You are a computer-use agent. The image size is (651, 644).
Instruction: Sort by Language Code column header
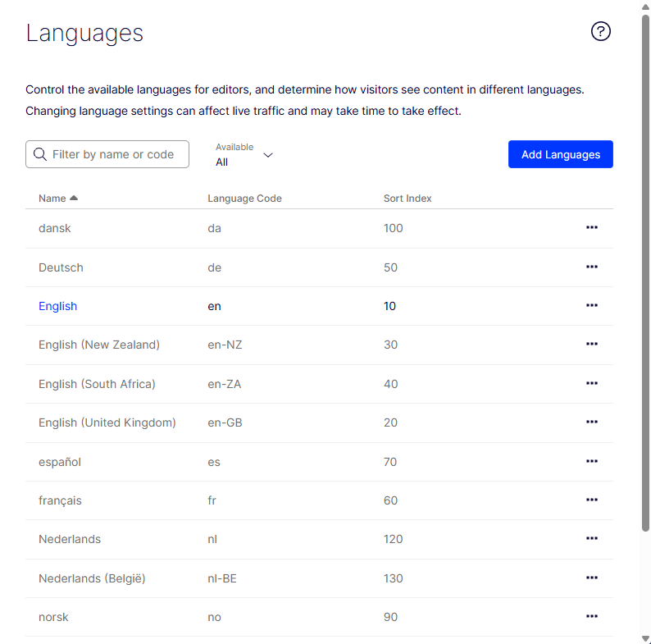tap(244, 199)
